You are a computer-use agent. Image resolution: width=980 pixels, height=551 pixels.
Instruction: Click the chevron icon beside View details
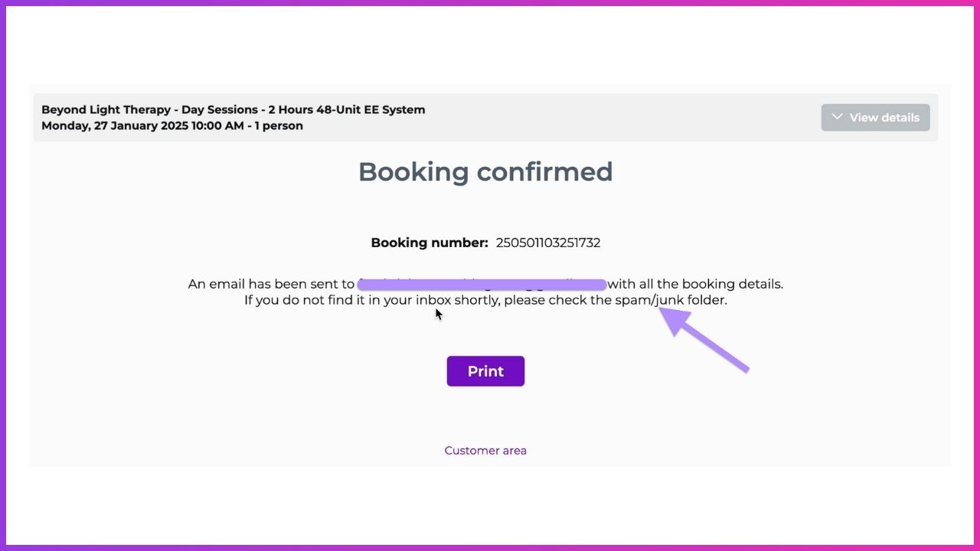837,117
